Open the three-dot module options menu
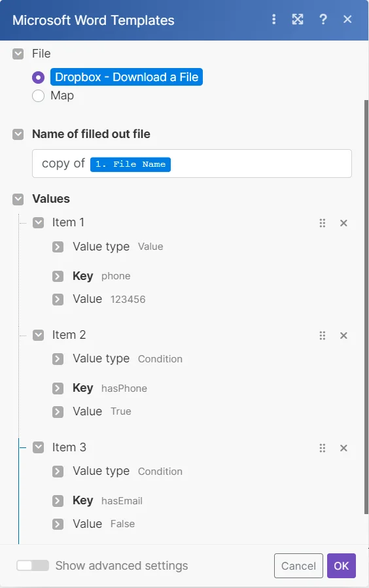 point(273,19)
